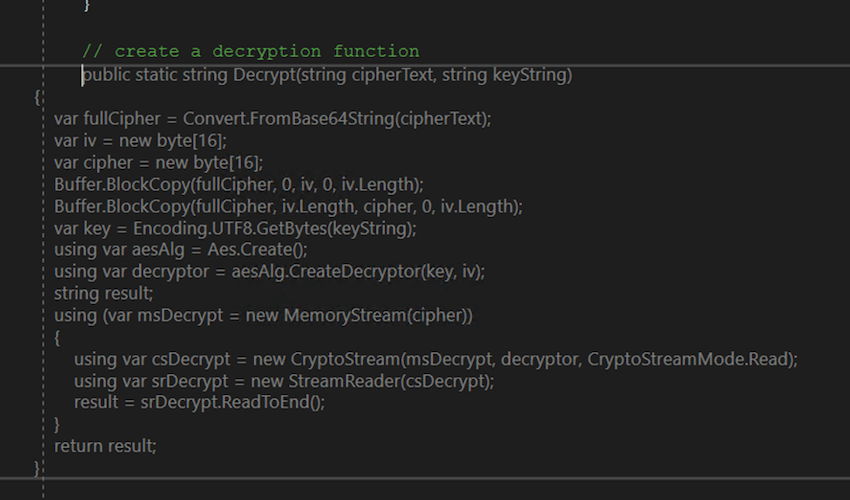Click the second Buffer.BlockCopy line with cipher

pos(288,206)
